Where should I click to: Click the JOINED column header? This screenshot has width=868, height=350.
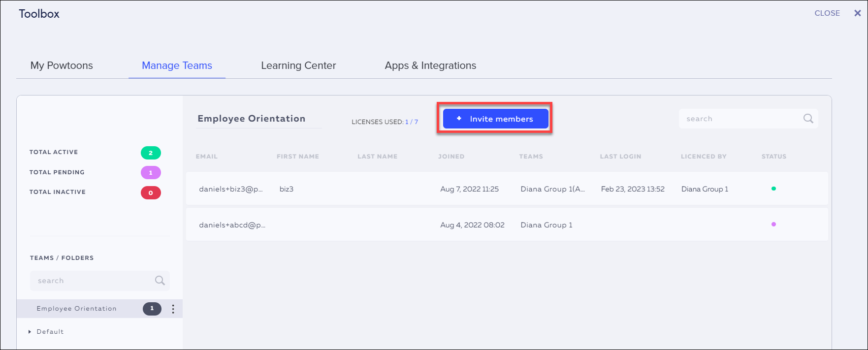pos(451,157)
